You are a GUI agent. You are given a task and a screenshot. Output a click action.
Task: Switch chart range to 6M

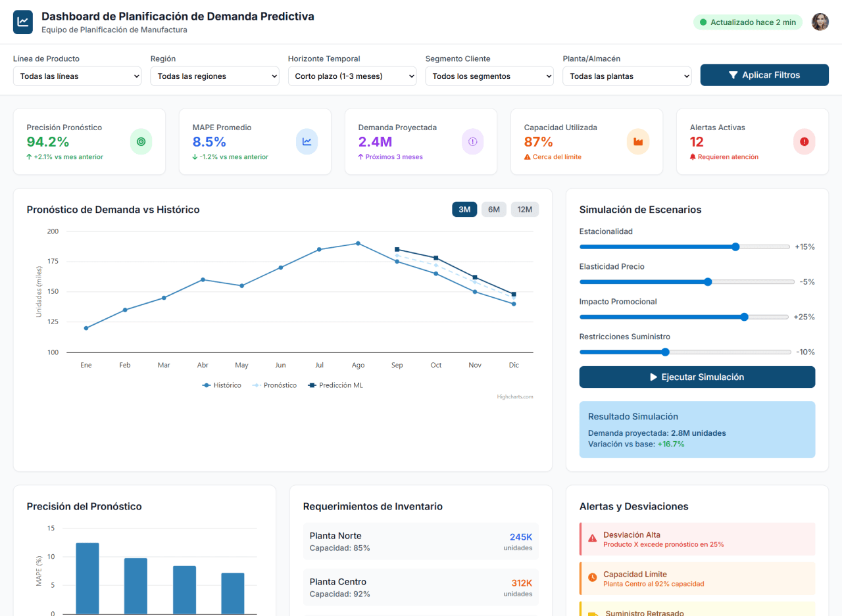click(x=494, y=210)
